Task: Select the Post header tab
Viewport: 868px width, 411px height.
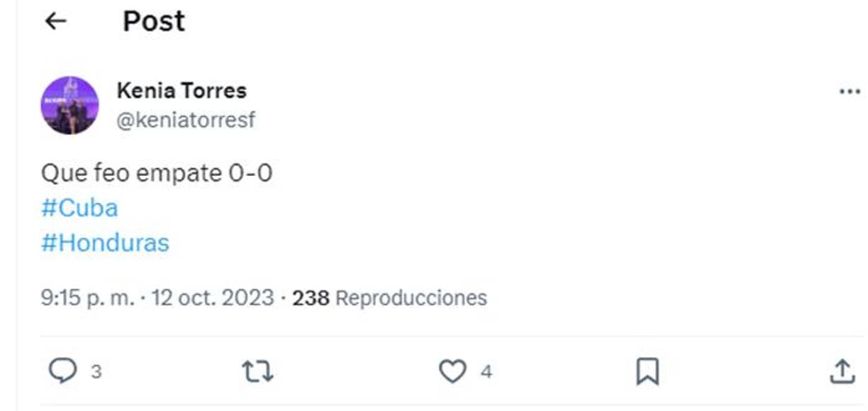Action: click(153, 21)
